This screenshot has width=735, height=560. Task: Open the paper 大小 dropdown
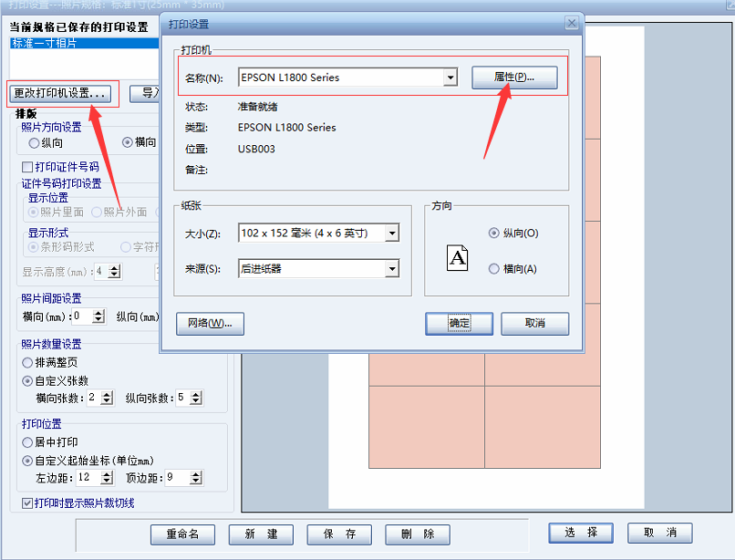(391, 233)
